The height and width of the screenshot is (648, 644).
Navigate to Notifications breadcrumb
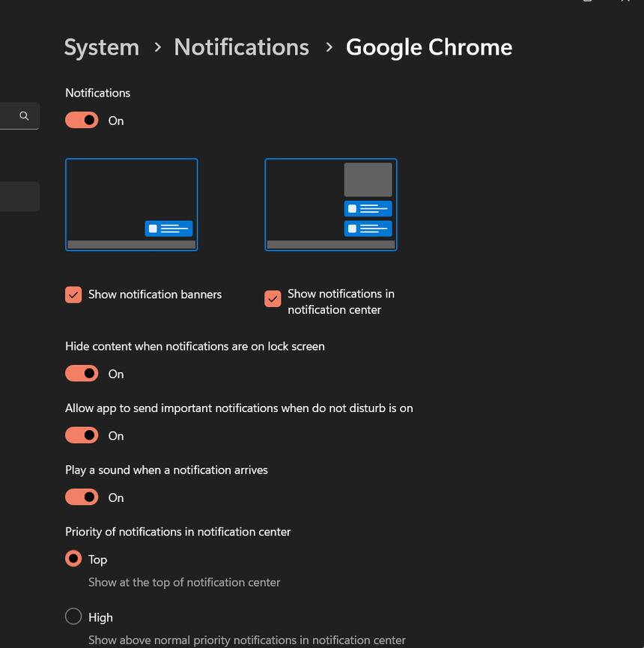click(241, 47)
